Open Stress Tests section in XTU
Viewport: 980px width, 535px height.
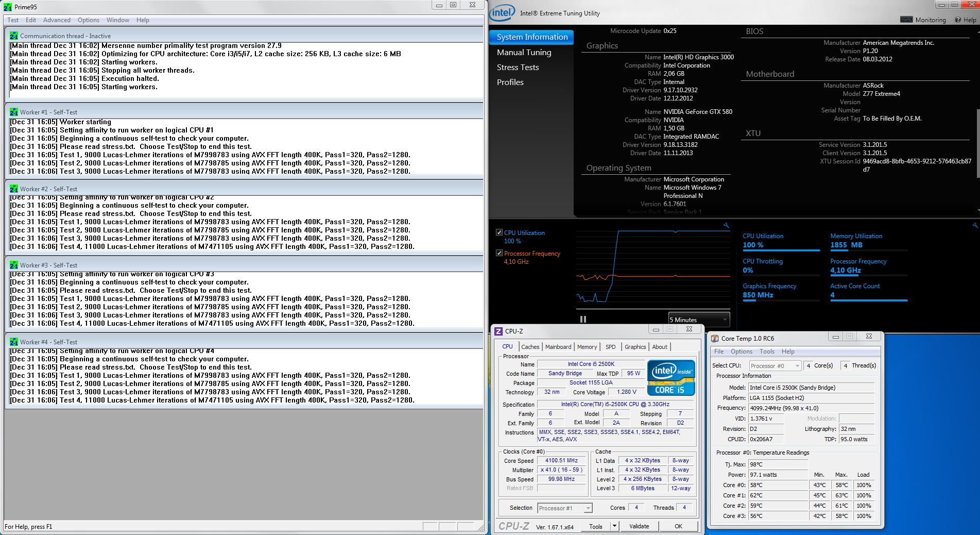pos(518,68)
